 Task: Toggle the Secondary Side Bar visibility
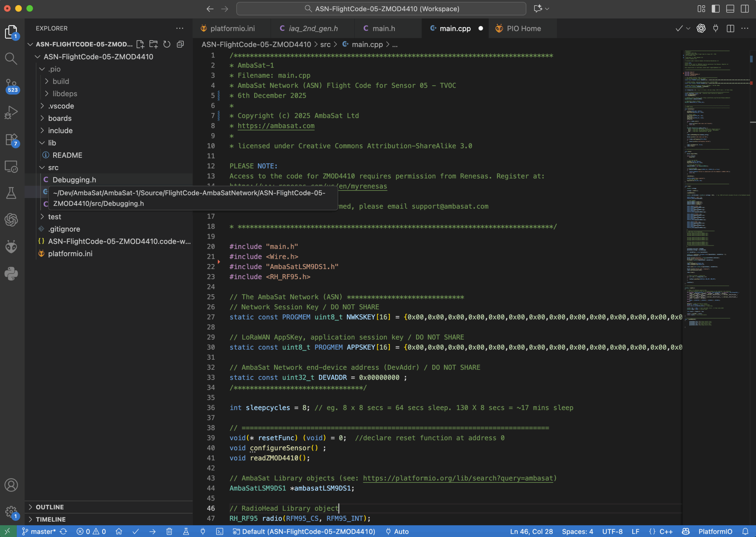744,9
